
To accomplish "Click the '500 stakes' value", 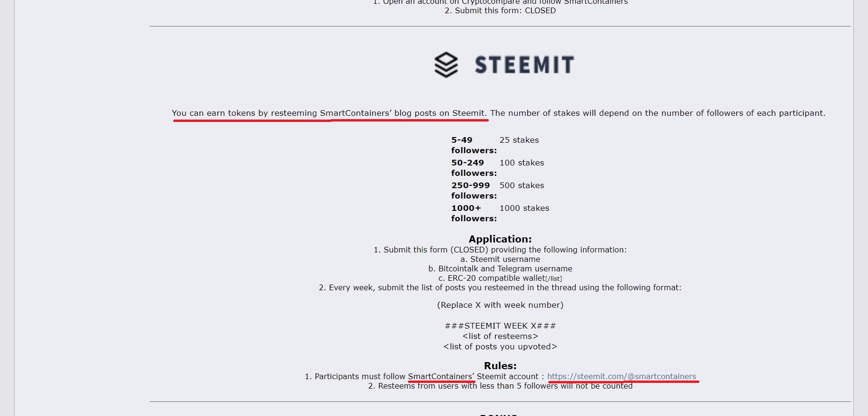I will point(522,185).
